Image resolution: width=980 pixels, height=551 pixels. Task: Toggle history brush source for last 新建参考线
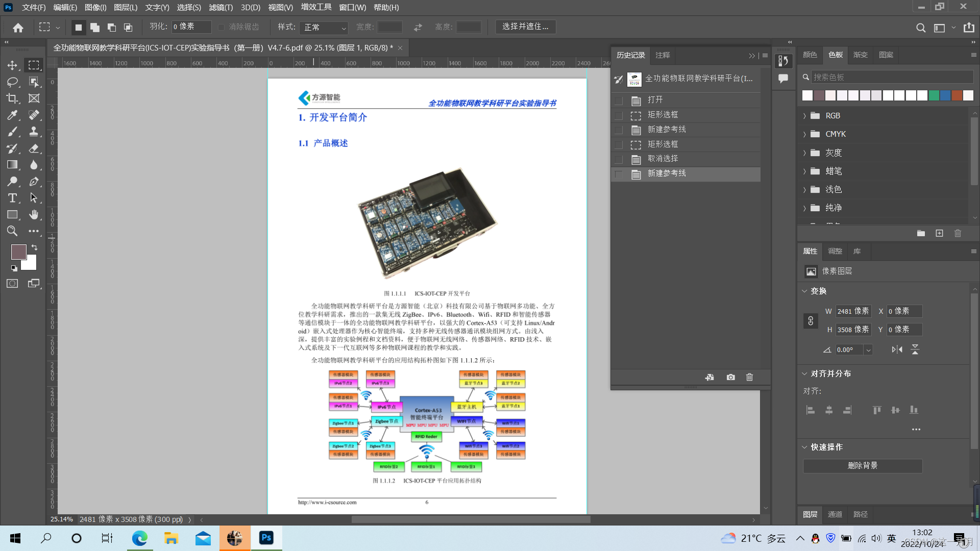tap(619, 174)
